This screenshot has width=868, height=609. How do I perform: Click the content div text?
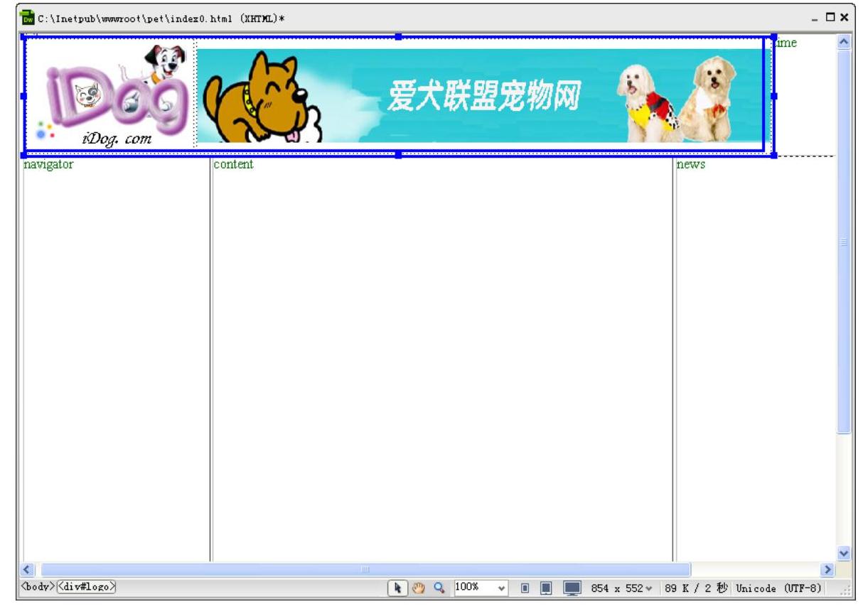click(233, 165)
